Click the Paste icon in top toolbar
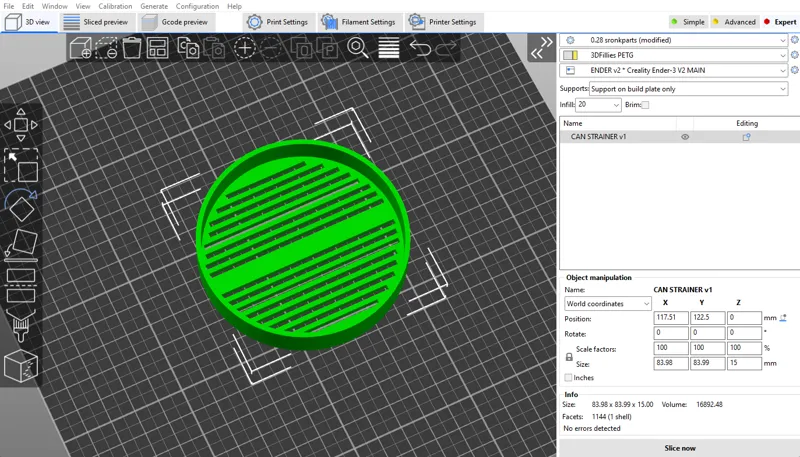Viewport: 800px width, 457px height. 214,48
